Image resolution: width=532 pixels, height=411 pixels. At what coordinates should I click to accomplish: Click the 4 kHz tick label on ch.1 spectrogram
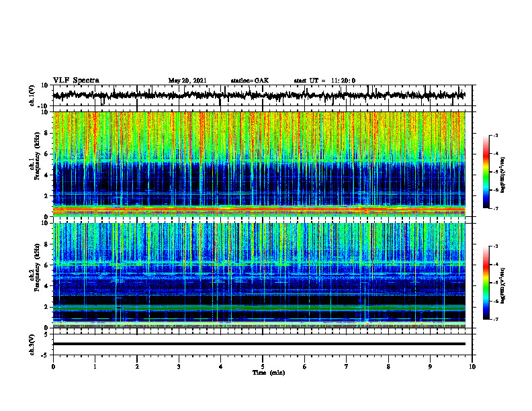pos(48,175)
